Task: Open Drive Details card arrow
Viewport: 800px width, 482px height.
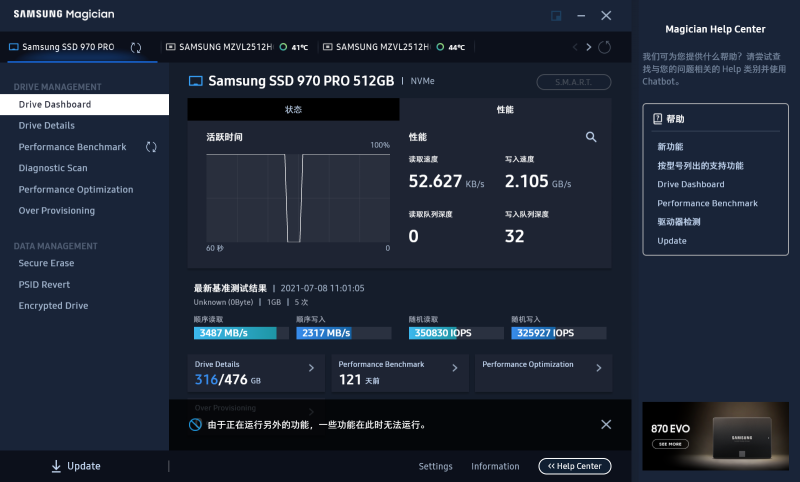Action: (x=311, y=368)
